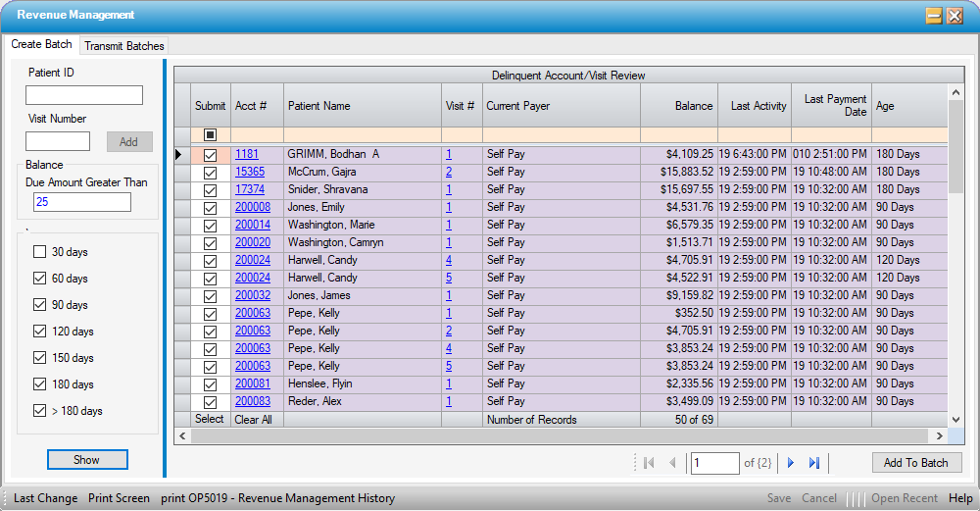980x511 pixels.
Task: Click the Add To Batch button
Action: [916, 463]
